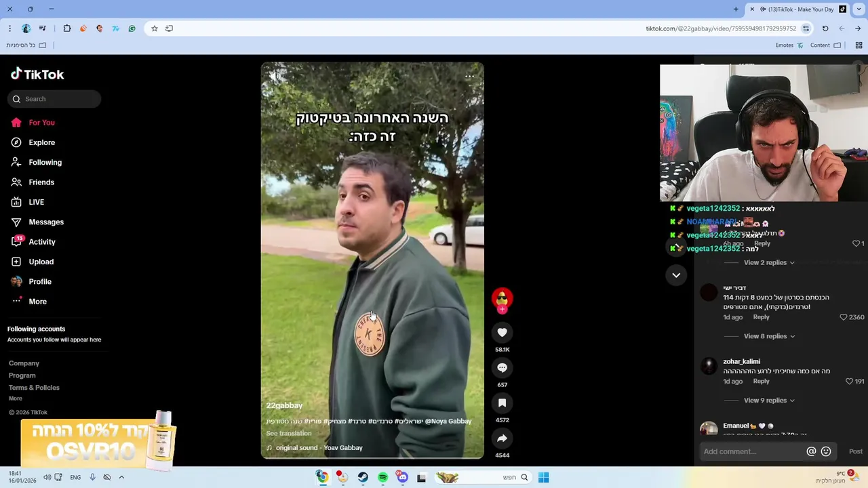This screenshot has width=868, height=488.
Task: Open the browser apps grid shortcut
Action: click(859, 45)
